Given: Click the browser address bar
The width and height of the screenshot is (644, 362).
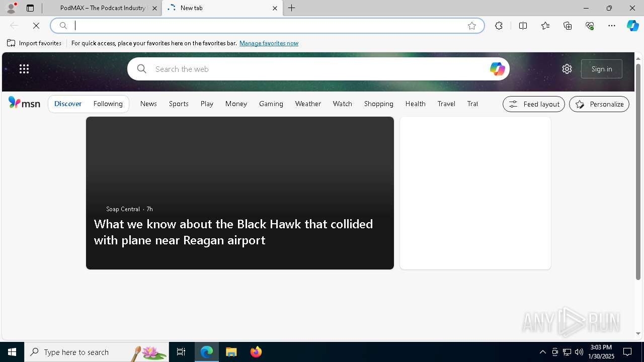Looking at the screenshot, I should click(267, 26).
